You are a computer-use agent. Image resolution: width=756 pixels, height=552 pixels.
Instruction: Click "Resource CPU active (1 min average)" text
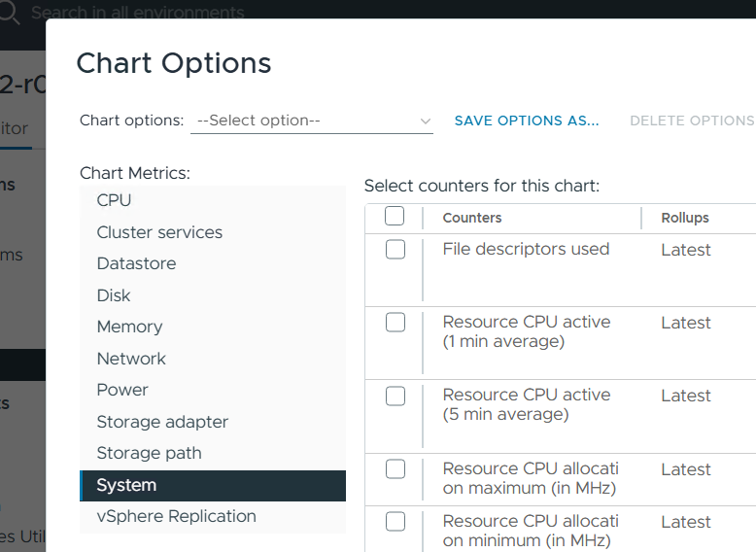point(527,331)
